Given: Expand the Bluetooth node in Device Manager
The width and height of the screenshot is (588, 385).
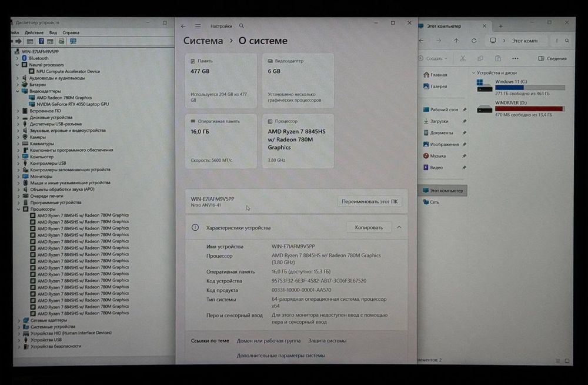Looking at the screenshot, I should pos(17,58).
